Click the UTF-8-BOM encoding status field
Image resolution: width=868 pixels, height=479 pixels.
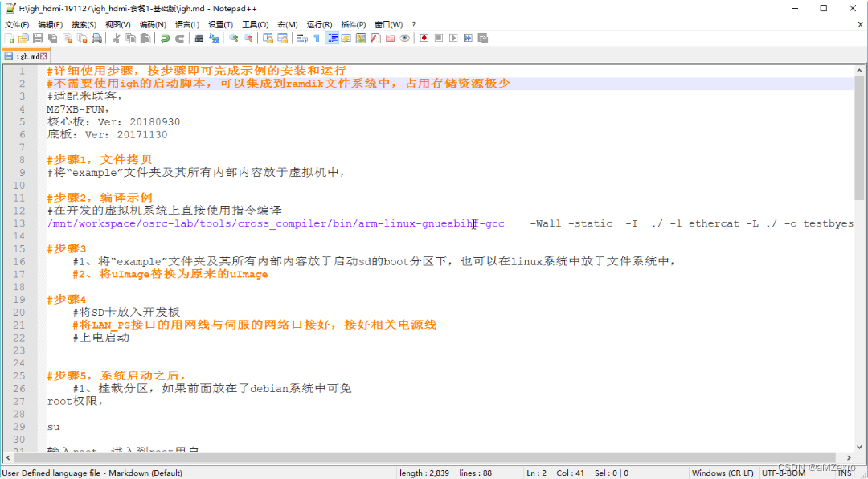[x=784, y=473]
